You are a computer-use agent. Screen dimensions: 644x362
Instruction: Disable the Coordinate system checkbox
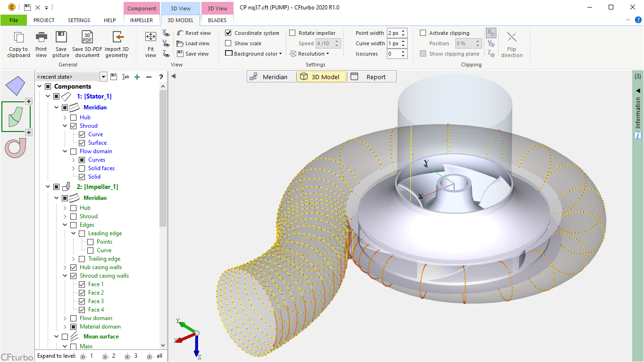228,33
